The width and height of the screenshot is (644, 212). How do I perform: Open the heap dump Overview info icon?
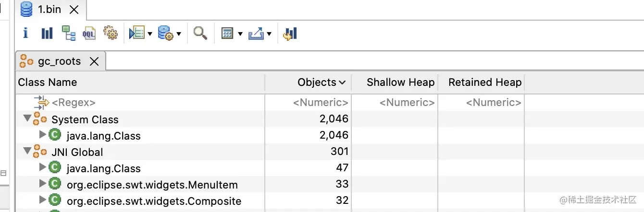25,33
